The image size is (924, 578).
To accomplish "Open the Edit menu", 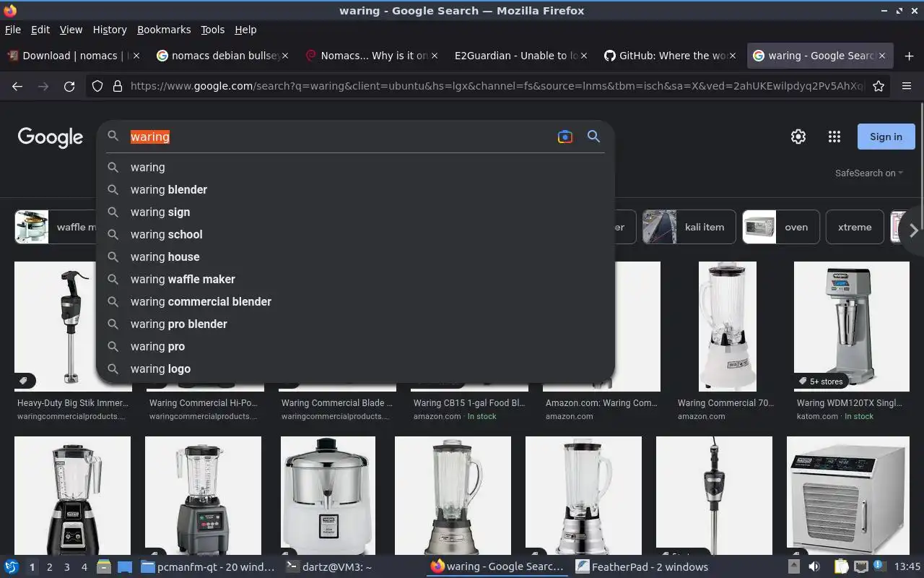I will [x=40, y=30].
